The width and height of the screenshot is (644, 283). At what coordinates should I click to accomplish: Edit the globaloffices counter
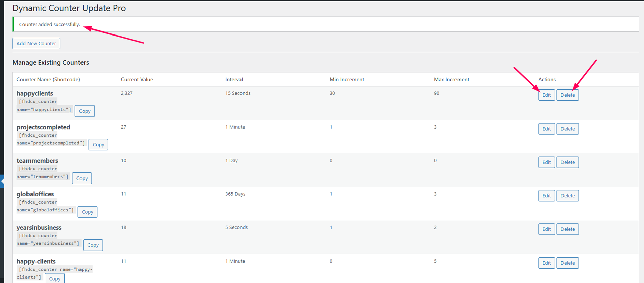tap(546, 196)
